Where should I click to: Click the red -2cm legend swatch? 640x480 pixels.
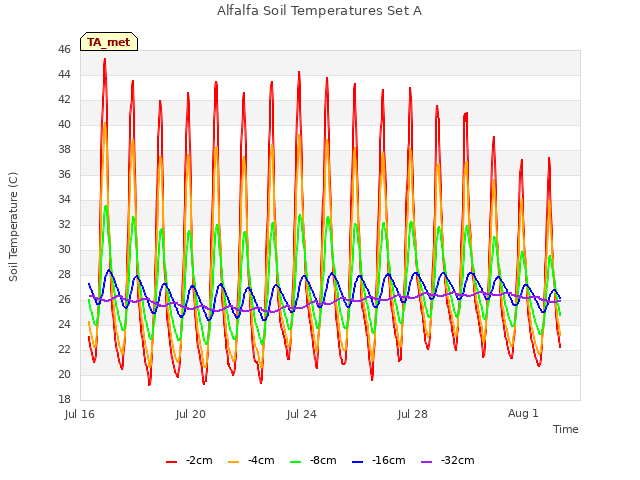click(171, 462)
